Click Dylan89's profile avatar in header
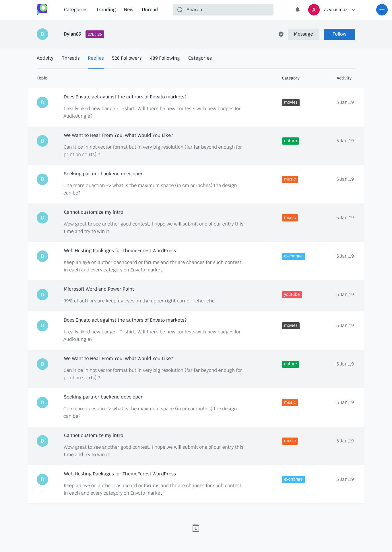The image size is (392, 552). tap(42, 34)
